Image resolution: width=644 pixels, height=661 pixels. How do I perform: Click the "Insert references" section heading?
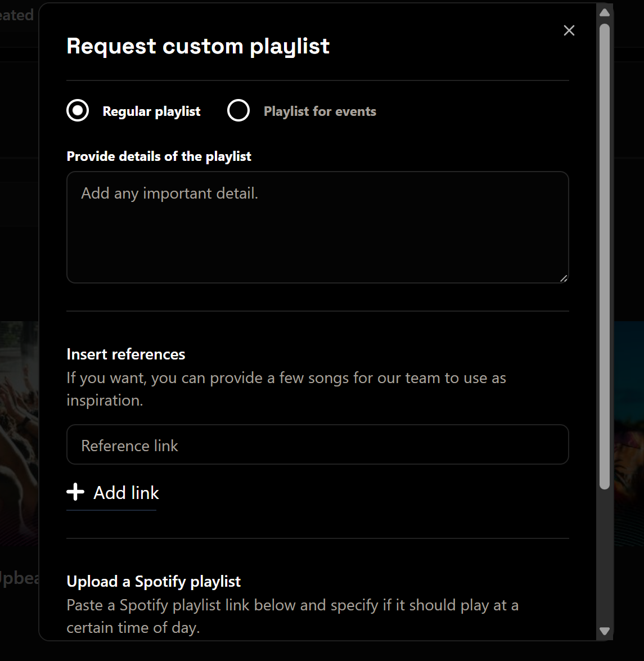(x=126, y=354)
